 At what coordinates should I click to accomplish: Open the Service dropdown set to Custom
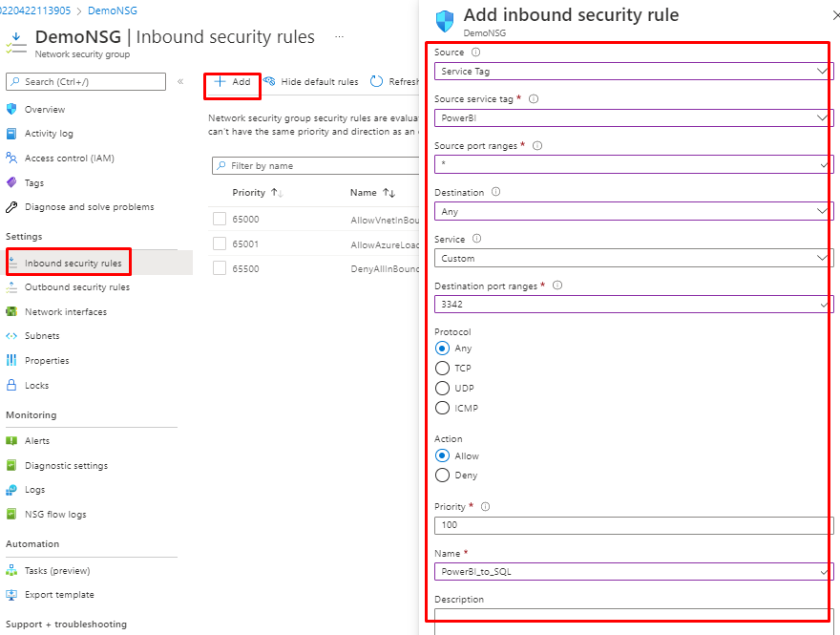(633, 258)
